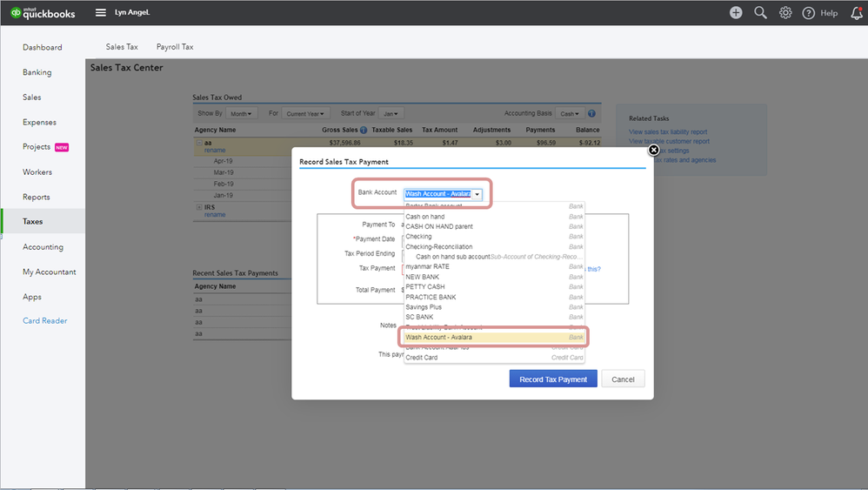Choose PETTY CASH account
This screenshot has width=868, height=490.
point(494,287)
